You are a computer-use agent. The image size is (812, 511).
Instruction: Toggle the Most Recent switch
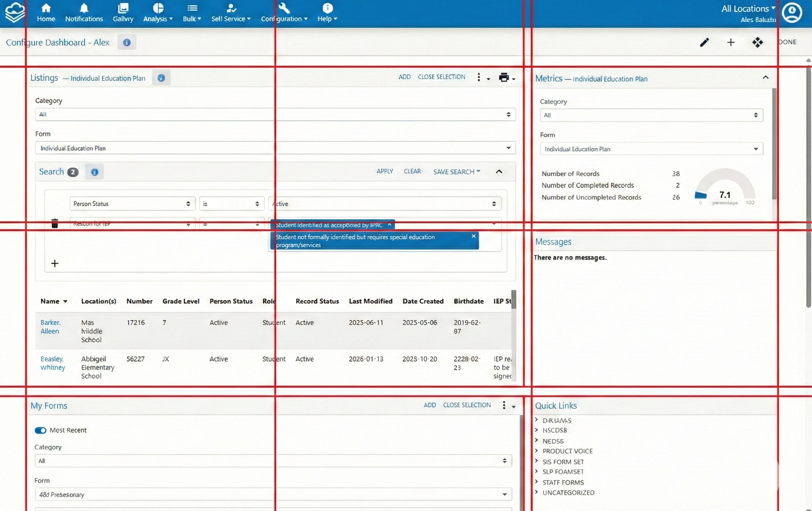[40, 431]
